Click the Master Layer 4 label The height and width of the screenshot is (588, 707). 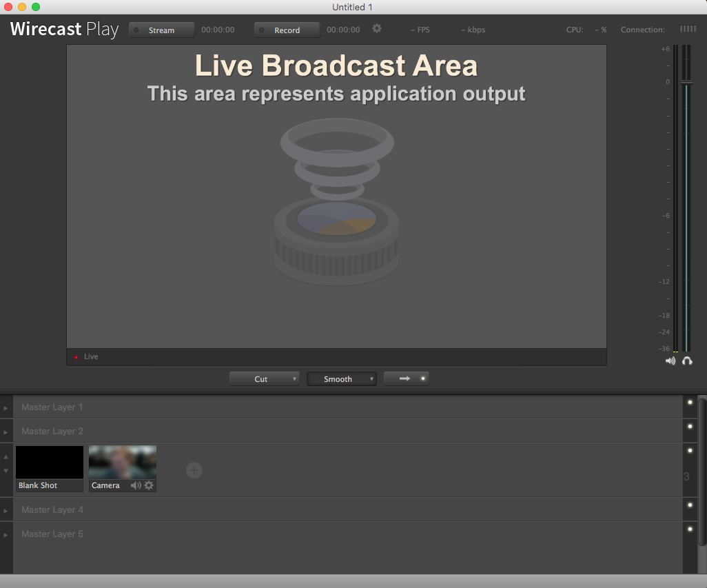point(52,509)
